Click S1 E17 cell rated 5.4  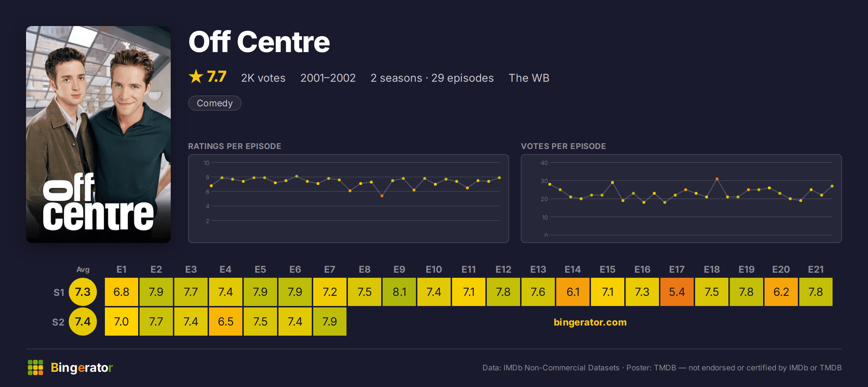(x=677, y=292)
